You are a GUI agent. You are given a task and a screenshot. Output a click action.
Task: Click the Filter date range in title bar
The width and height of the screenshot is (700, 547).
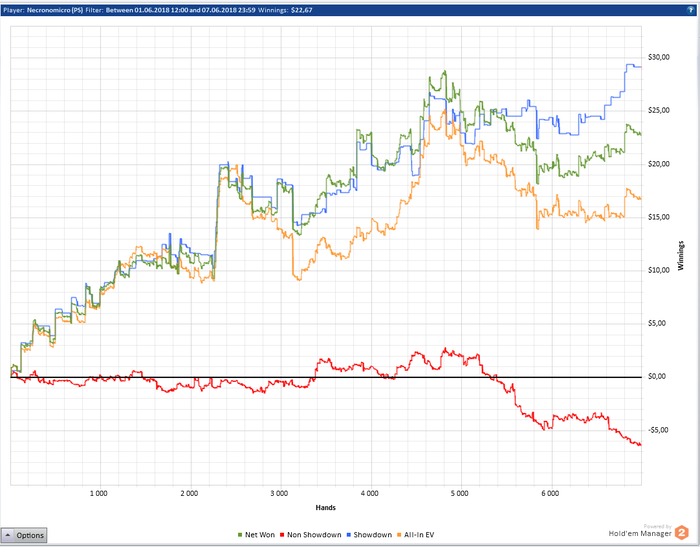171,10
